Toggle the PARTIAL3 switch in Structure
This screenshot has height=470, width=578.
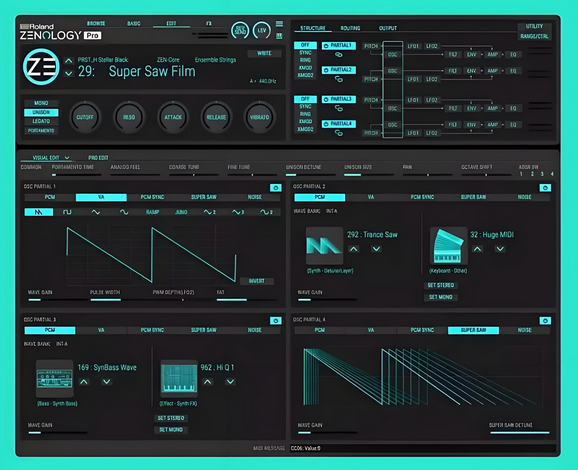click(339, 99)
